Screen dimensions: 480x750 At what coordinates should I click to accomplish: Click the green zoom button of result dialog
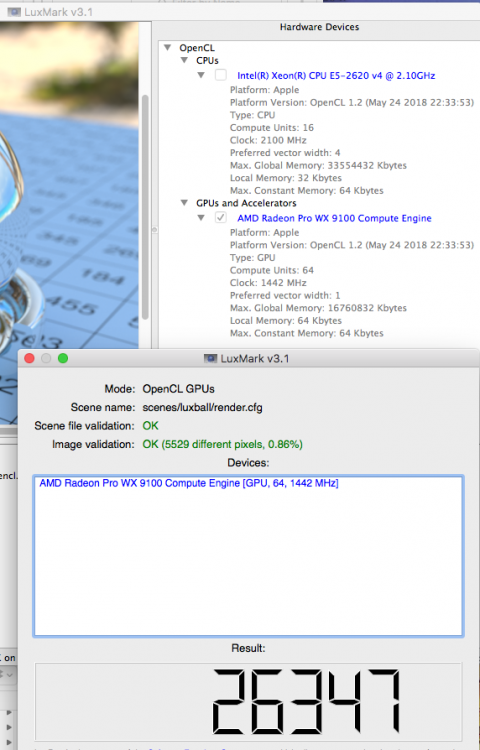(63, 358)
